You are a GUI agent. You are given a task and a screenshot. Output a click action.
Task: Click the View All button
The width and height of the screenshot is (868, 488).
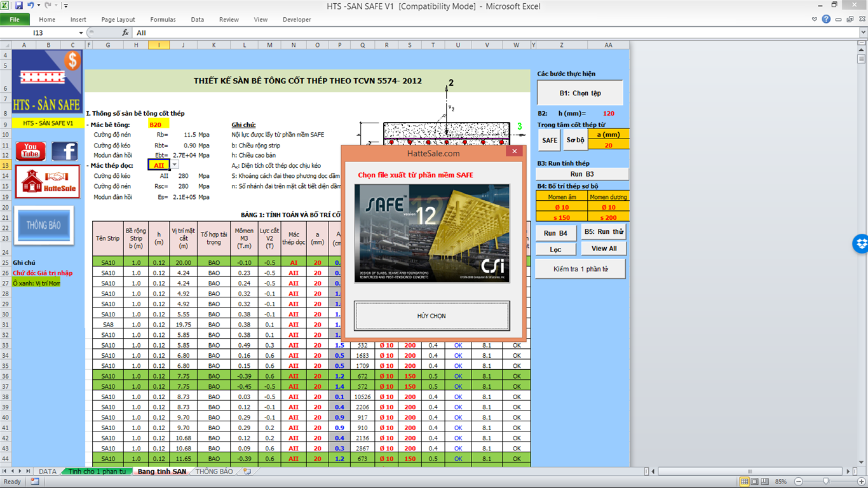604,248
